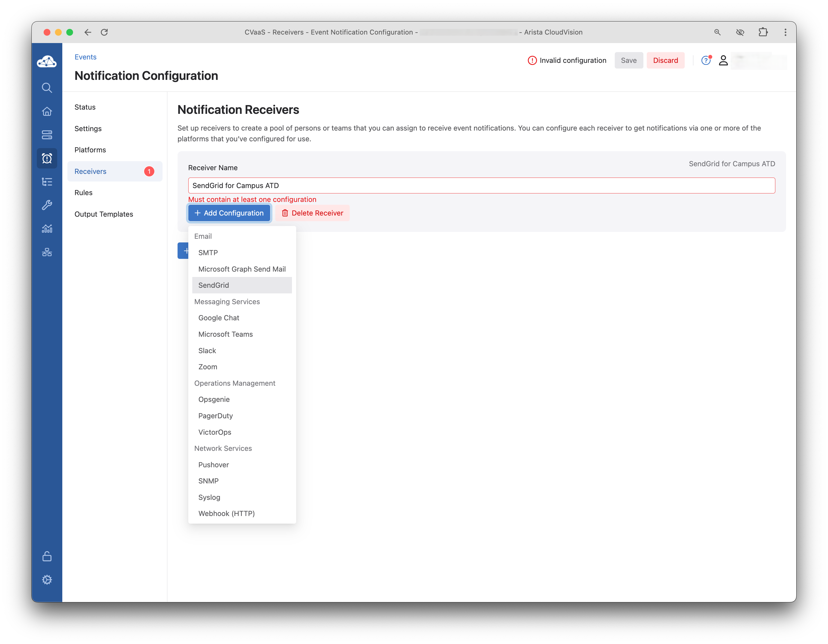Image resolution: width=828 pixels, height=644 pixels.
Task: Open the Devices inventory icon
Action: tap(47, 135)
